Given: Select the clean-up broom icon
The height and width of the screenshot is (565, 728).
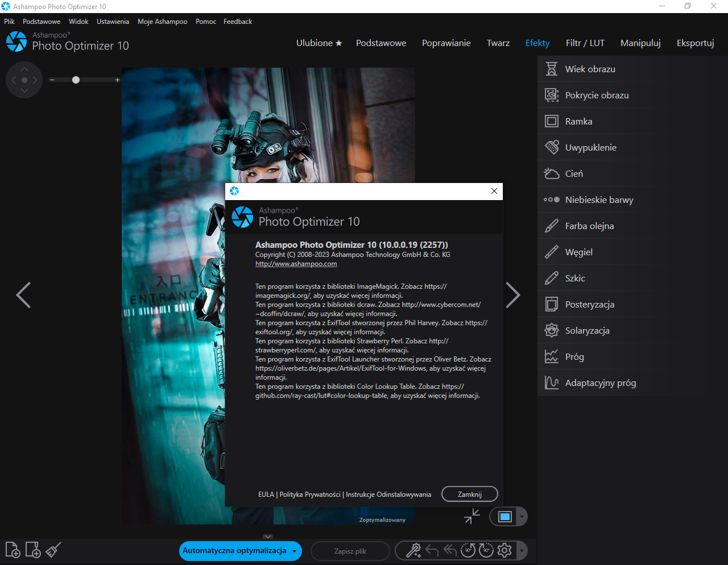Looking at the screenshot, I should (x=53, y=550).
